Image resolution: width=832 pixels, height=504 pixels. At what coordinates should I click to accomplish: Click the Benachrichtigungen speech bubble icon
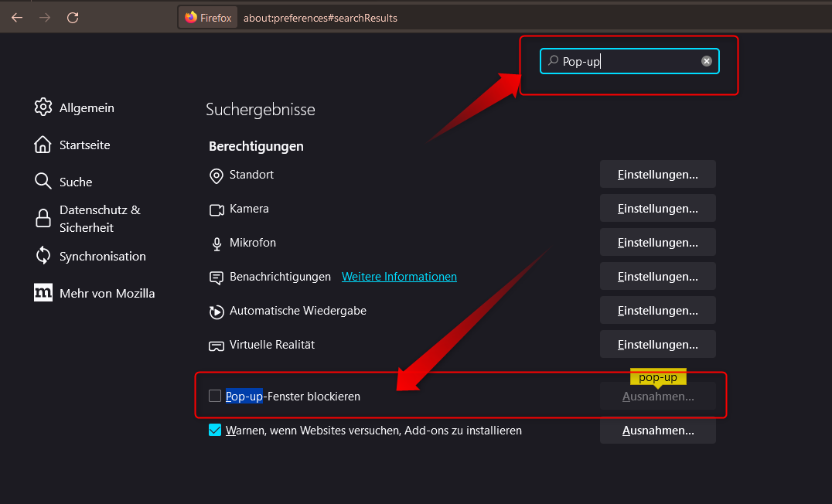(217, 278)
